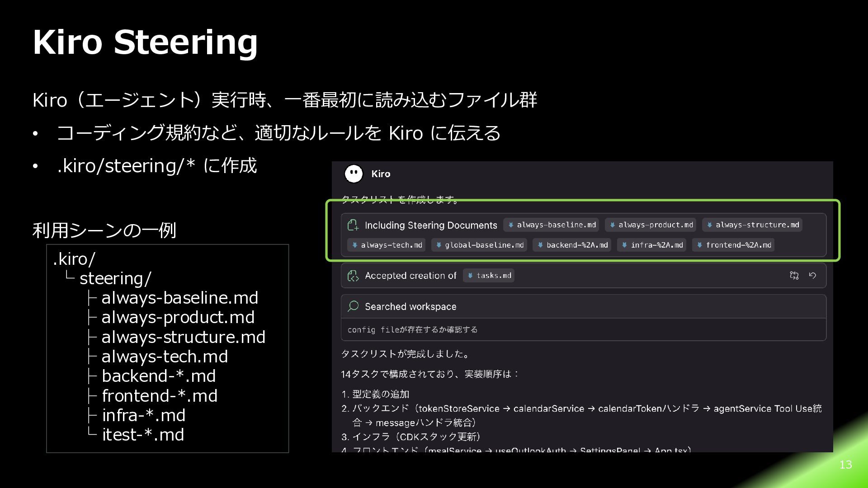868x488 pixels.
Task: Click 'always-product.md' in the file tree
Action: click(178, 317)
